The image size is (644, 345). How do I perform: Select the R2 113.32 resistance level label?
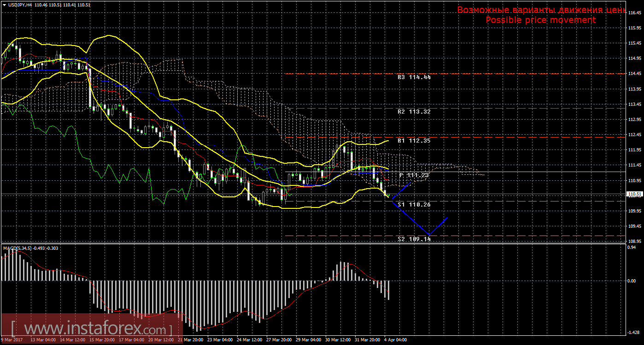coord(414,111)
